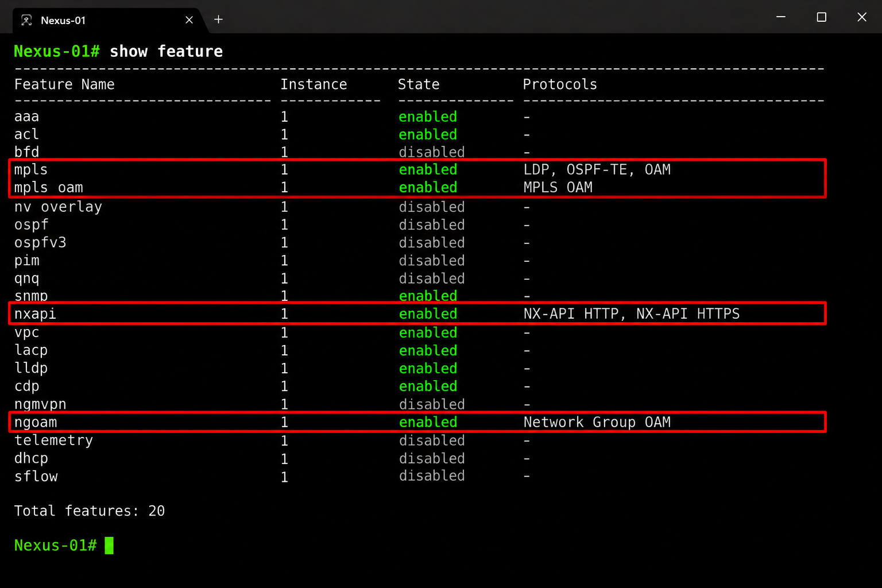Click the 'State' column header
Image resolution: width=882 pixels, height=588 pixels.
click(419, 84)
